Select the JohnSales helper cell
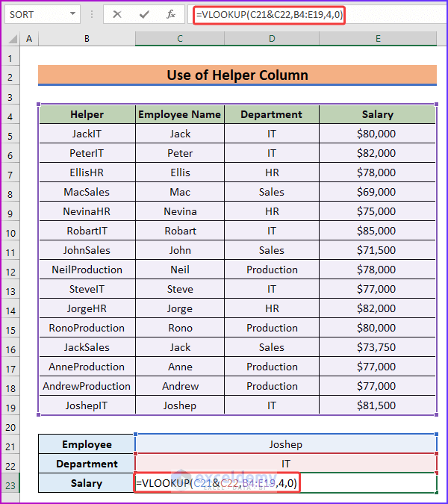 tap(87, 250)
